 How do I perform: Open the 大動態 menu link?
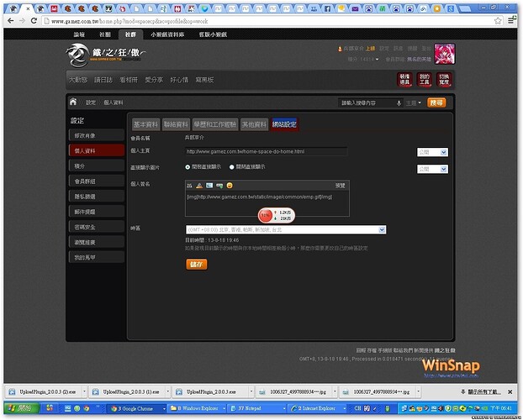tap(78, 80)
